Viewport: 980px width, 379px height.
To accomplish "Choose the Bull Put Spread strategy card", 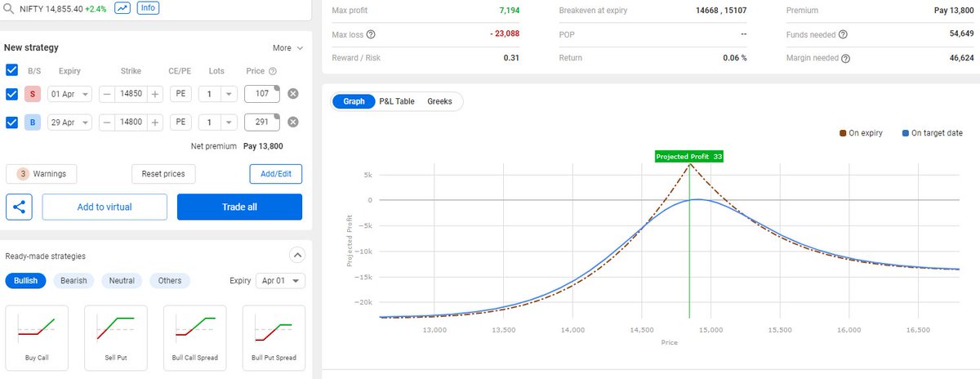I will coord(274,337).
